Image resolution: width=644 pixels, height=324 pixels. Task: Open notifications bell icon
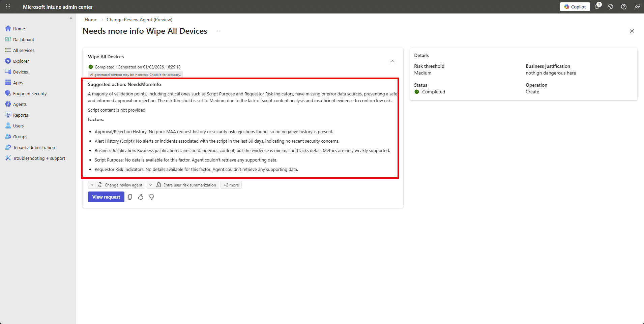click(x=597, y=7)
